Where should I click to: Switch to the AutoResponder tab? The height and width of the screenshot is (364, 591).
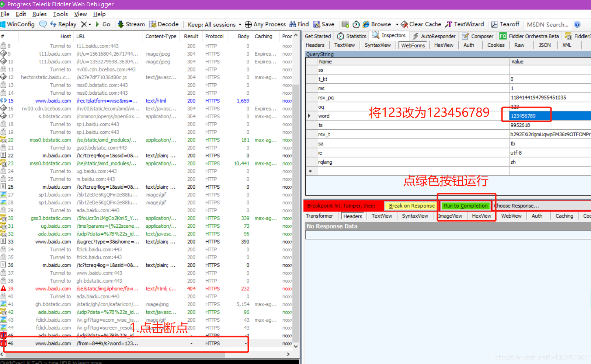click(434, 36)
